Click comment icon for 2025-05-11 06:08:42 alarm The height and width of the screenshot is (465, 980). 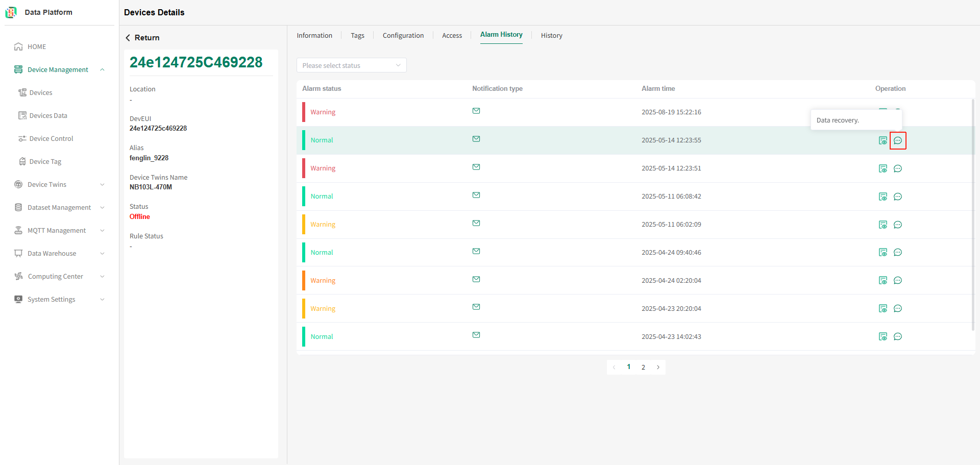898,197
